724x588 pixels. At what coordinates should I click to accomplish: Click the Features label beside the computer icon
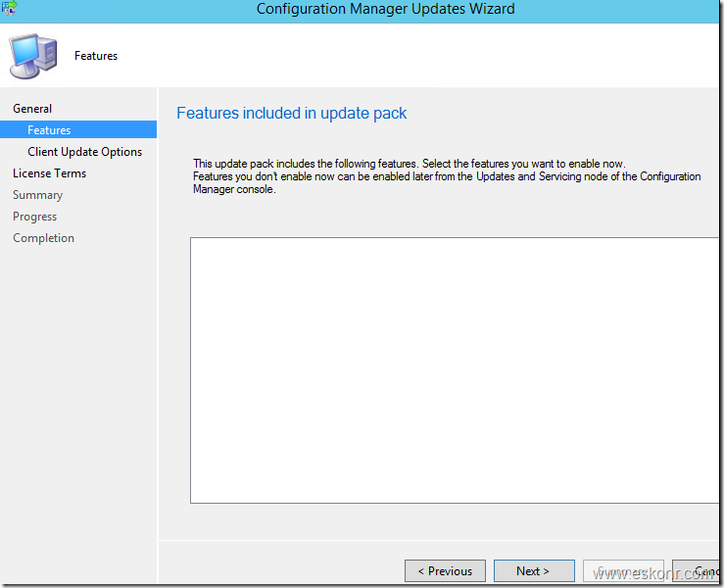click(x=96, y=56)
